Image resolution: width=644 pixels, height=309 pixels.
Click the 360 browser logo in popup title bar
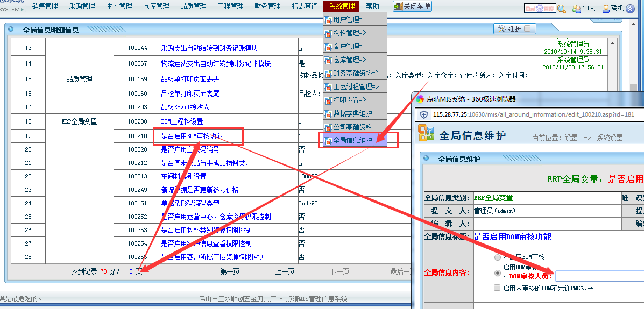tap(420, 99)
